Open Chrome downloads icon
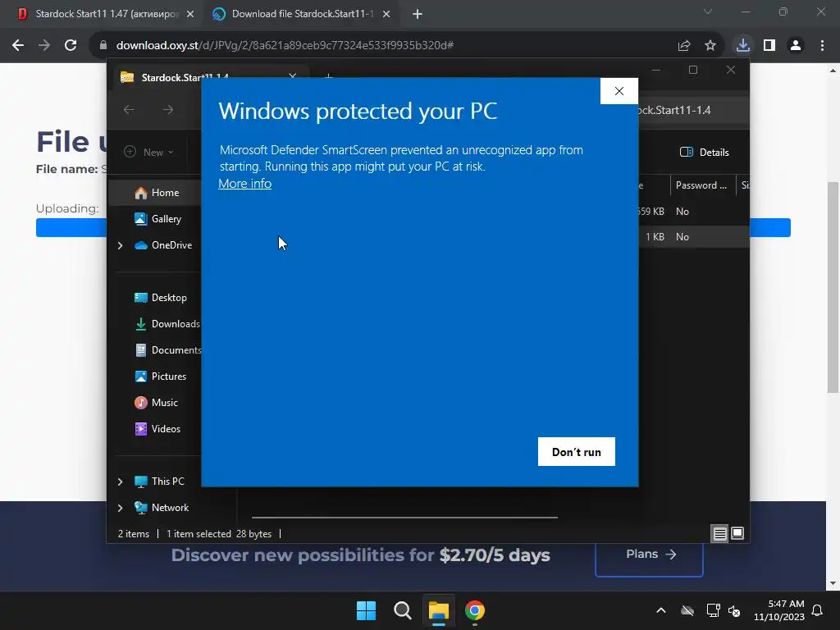840x630 pixels. 743,46
